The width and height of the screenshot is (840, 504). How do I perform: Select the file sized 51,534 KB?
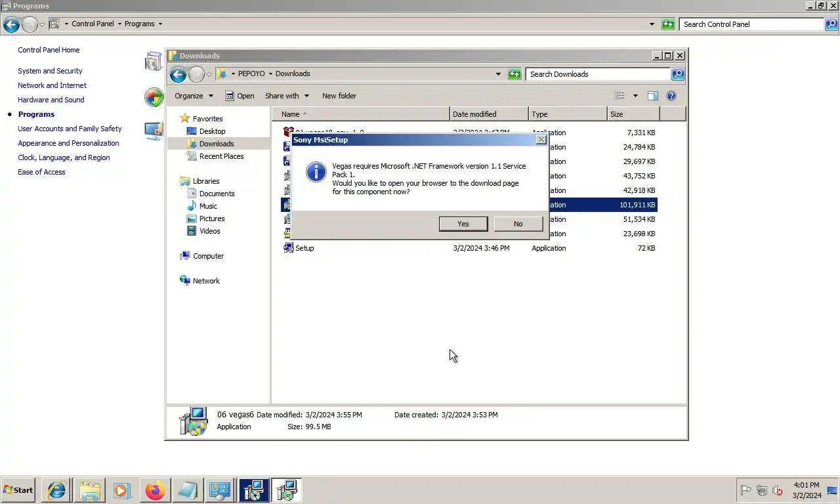469,219
